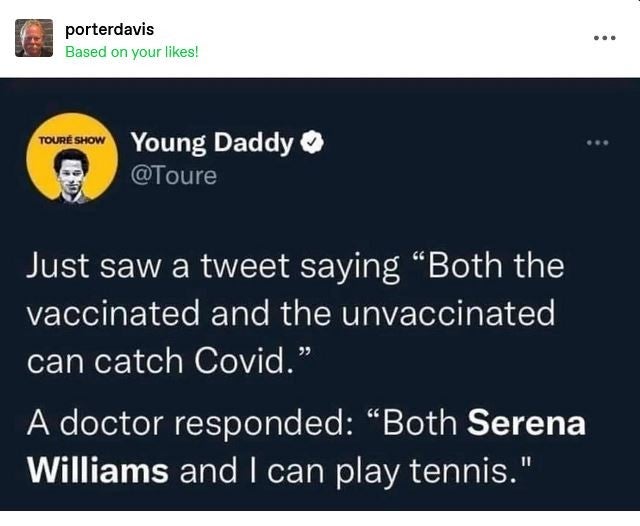Click the bold word "Serena"
The height and width of the screenshot is (526, 640).
(526, 422)
